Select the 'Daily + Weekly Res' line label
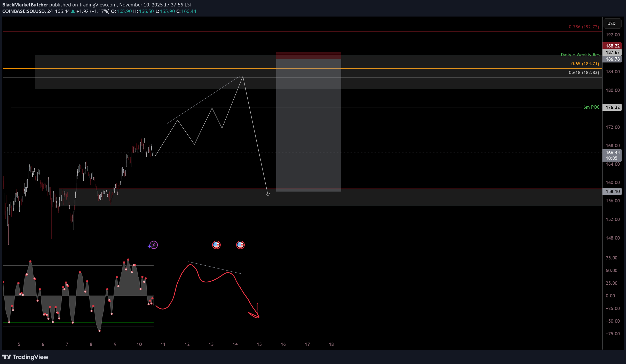The image size is (626, 364). pyautogui.click(x=580, y=55)
